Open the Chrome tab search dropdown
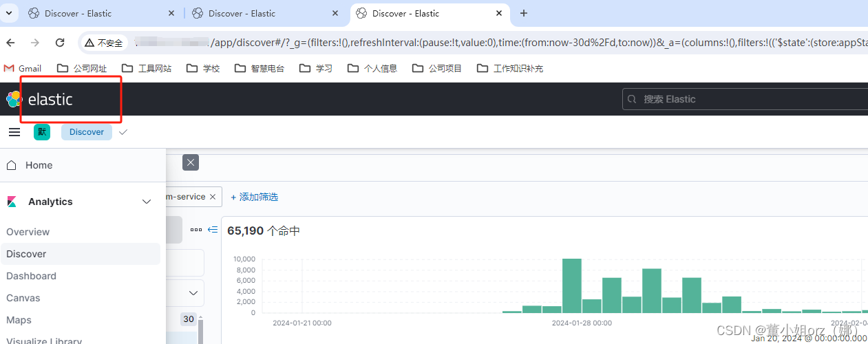The width and height of the screenshot is (868, 344). point(9,13)
